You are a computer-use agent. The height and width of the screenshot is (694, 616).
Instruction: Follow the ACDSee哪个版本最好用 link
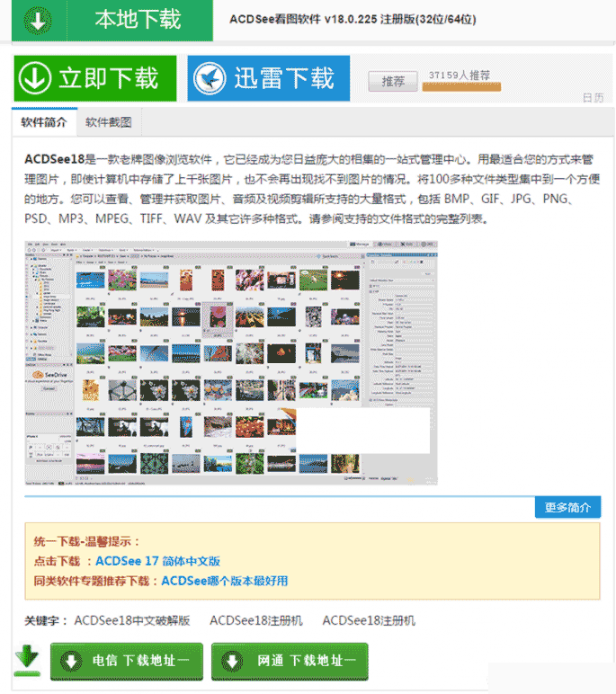point(225,581)
